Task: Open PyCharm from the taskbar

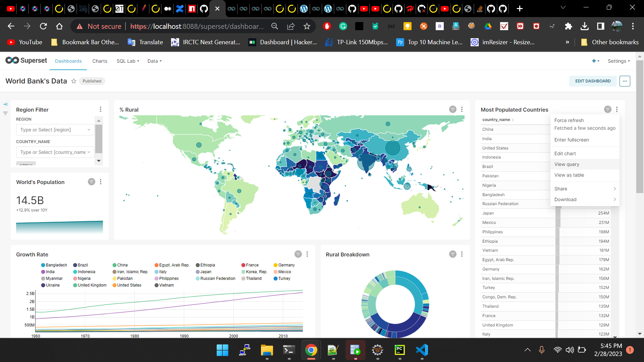Action: pos(399,350)
